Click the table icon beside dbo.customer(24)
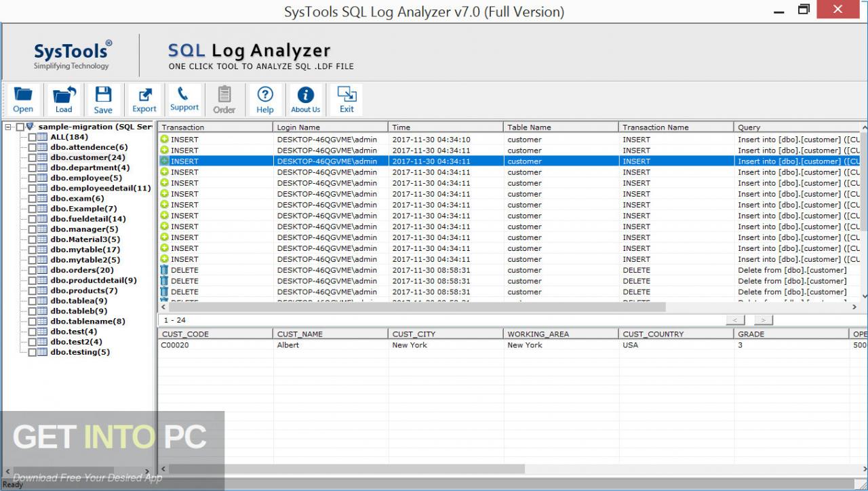Screen dimensions: 868x491 (x=42, y=157)
